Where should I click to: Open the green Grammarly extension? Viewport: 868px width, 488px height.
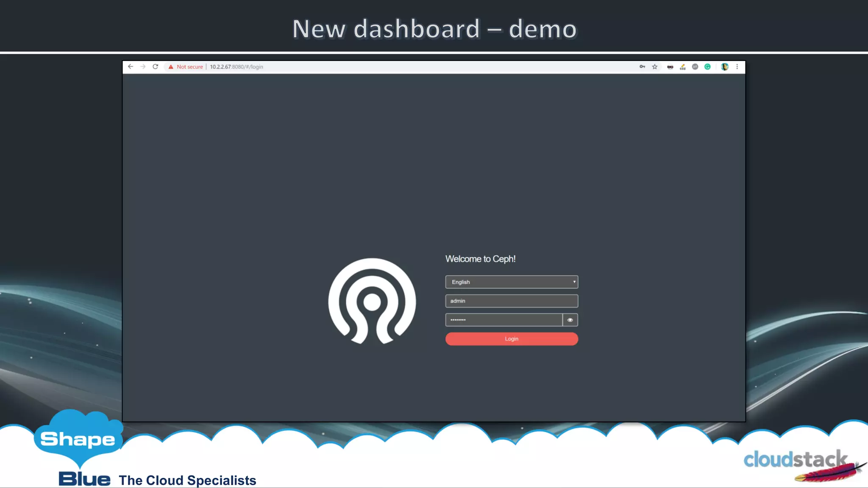[x=707, y=67]
